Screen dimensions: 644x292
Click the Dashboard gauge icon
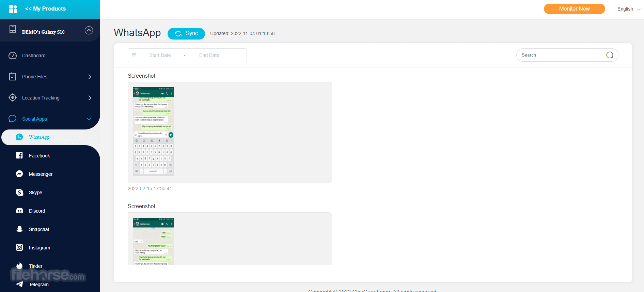coord(13,56)
